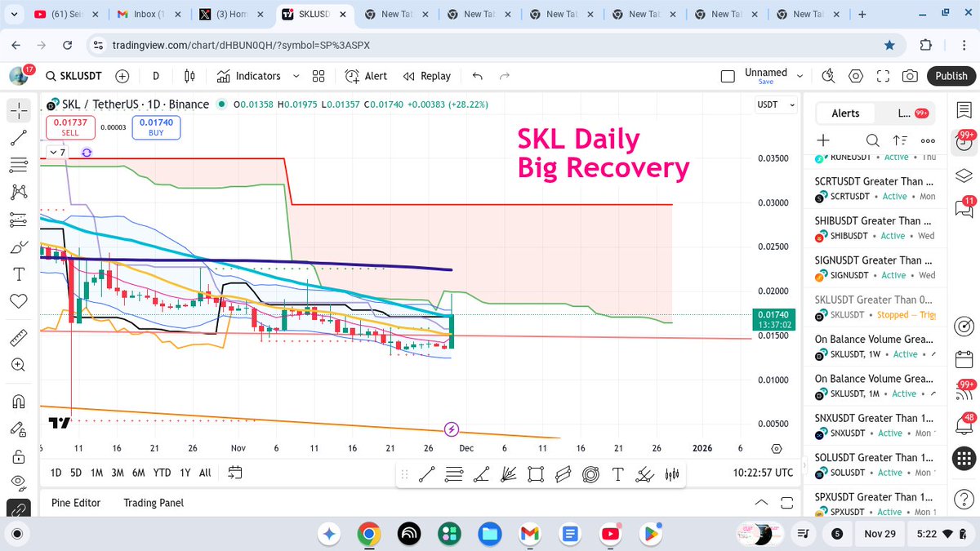Screen dimensions: 980x551
Task: Open quick search lightning icon
Action: click(x=828, y=76)
